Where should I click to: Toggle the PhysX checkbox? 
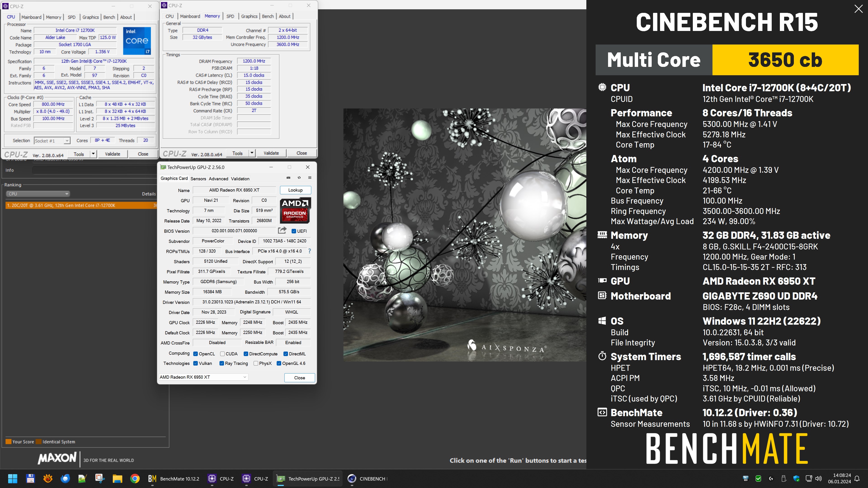click(256, 363)
